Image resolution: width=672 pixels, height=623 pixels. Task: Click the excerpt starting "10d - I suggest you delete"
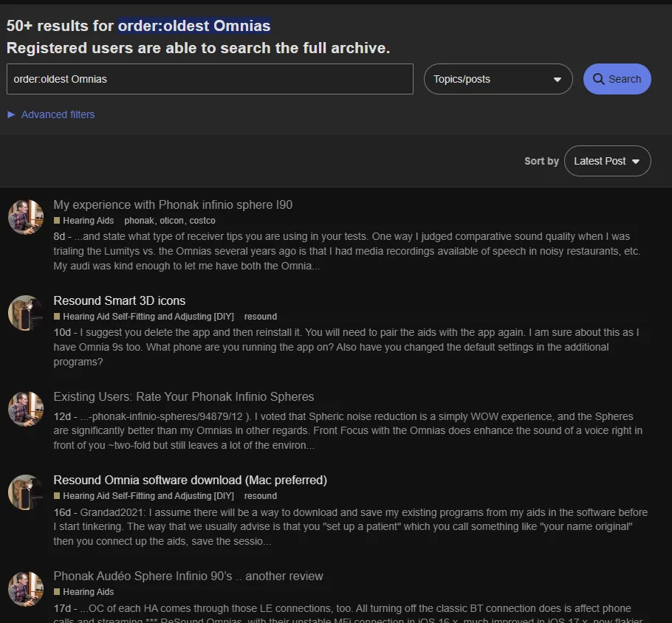pyautogui.click(x=346, y=347)
